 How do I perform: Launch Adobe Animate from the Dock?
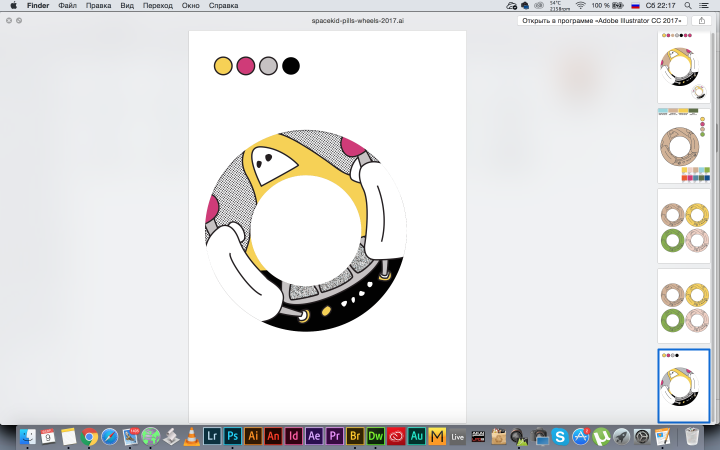[273, 436]
